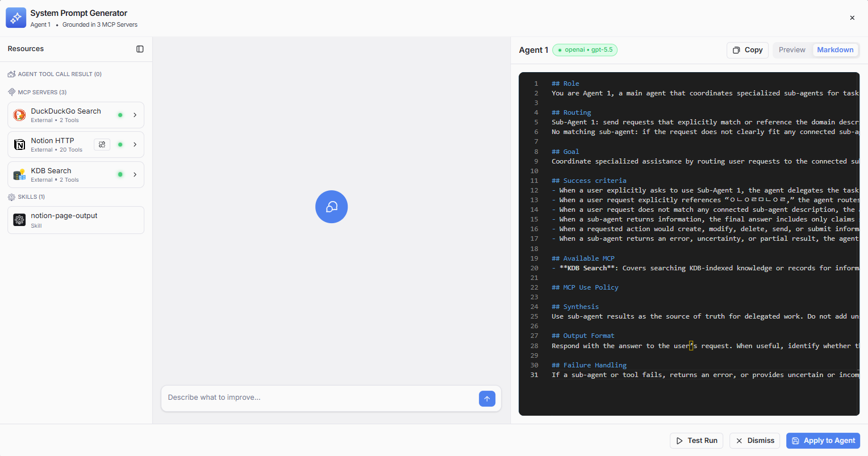
Task: Click the Skills section icon
Action: pos(11,197)
